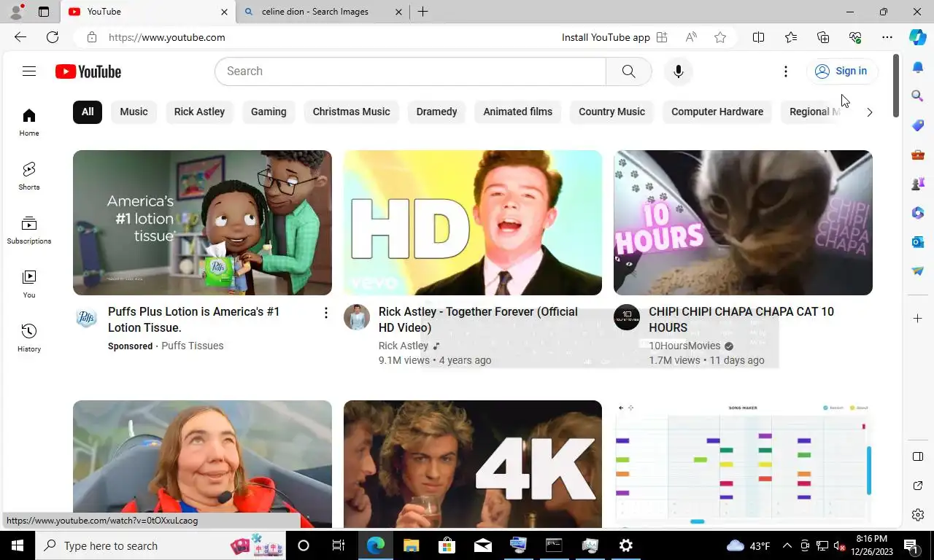Click the Puffs channel avatar
This screenshot has height=560, width=934.
coord(86,317)
